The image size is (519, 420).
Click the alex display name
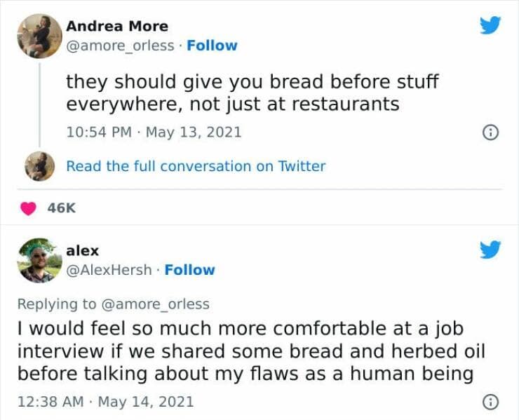pyautogui.click(x=82, y=250)
